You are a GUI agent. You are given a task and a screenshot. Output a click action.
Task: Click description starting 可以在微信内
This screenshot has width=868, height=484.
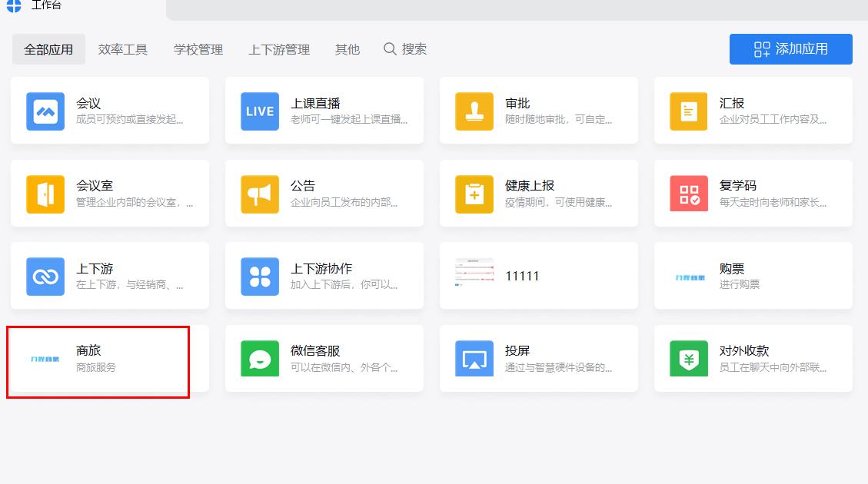(x=344, y=367)
